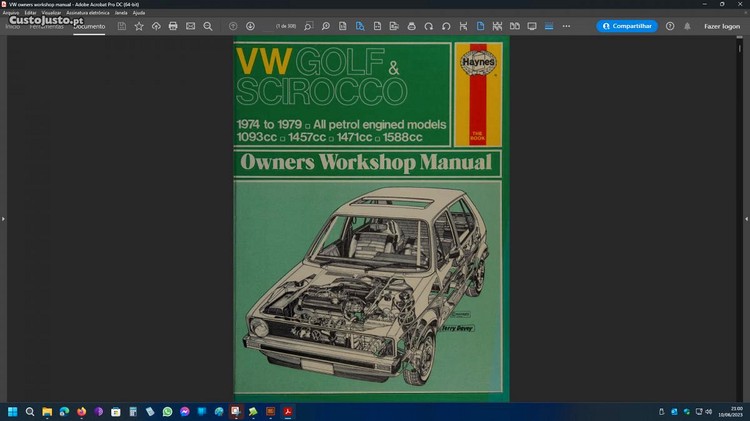
Task: Click the upload to cloud icon
Action: coord(156,26)
